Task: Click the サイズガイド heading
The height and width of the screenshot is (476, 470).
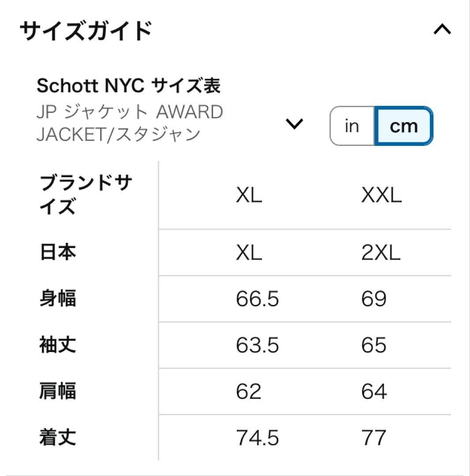Action: click(84, 29)
